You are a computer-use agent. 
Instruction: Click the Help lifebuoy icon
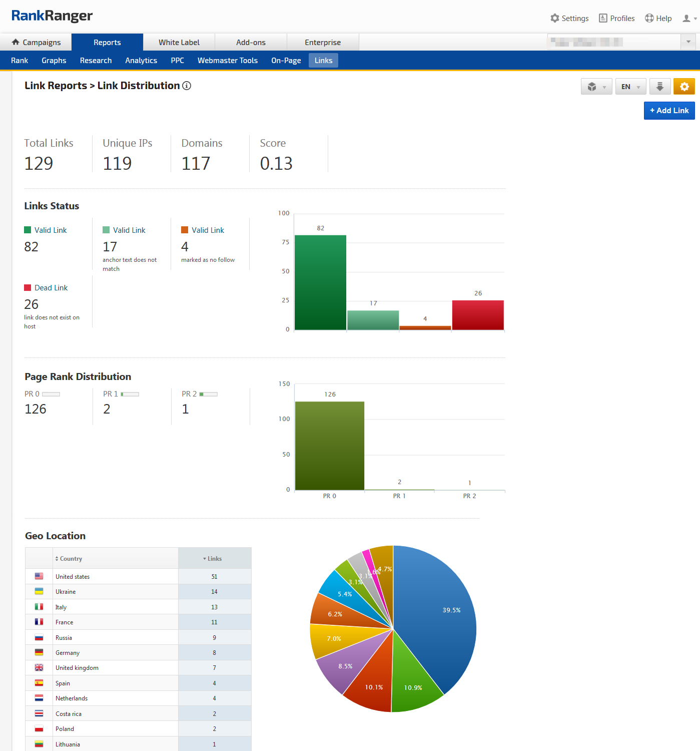pos(649,18)
